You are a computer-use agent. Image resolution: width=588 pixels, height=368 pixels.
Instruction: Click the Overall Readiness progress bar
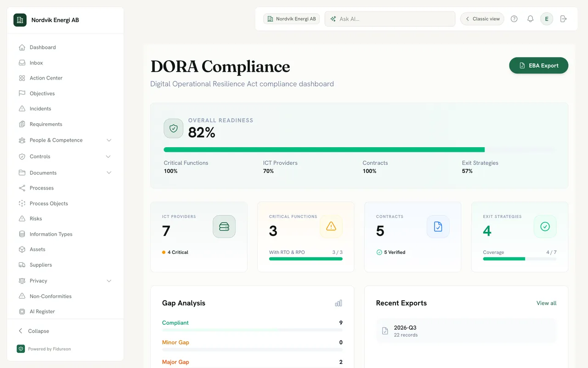click(359, 149)
